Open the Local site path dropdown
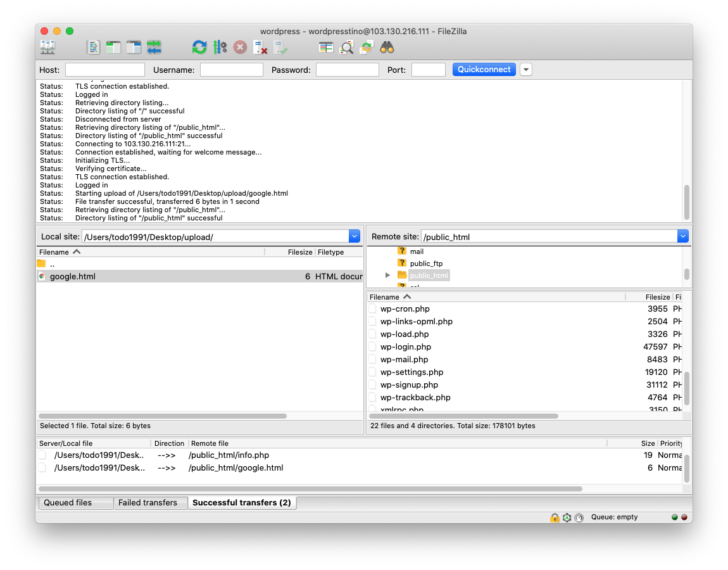 (355, 236)
